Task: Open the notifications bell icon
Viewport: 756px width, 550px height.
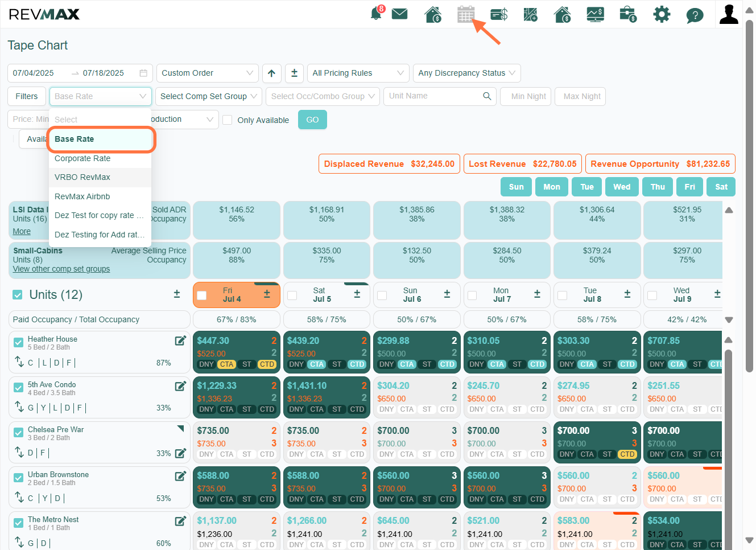Action: click(x=377, y=14)
